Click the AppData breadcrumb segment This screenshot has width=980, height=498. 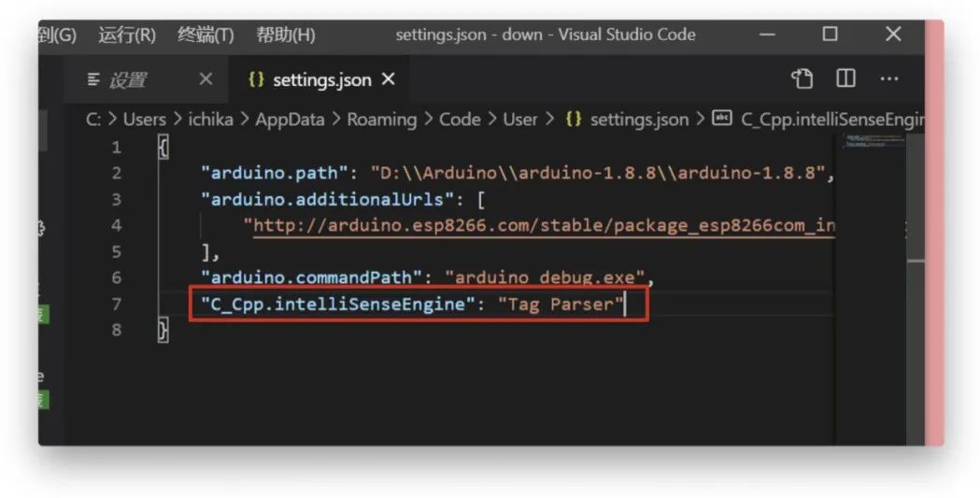pos(290,120)
